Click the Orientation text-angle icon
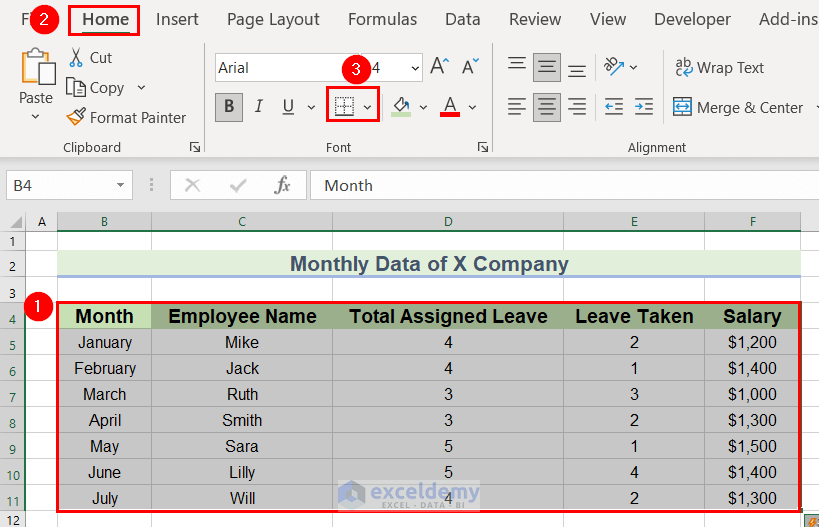The height and width of the screenshot is (527, 819). 613,67
